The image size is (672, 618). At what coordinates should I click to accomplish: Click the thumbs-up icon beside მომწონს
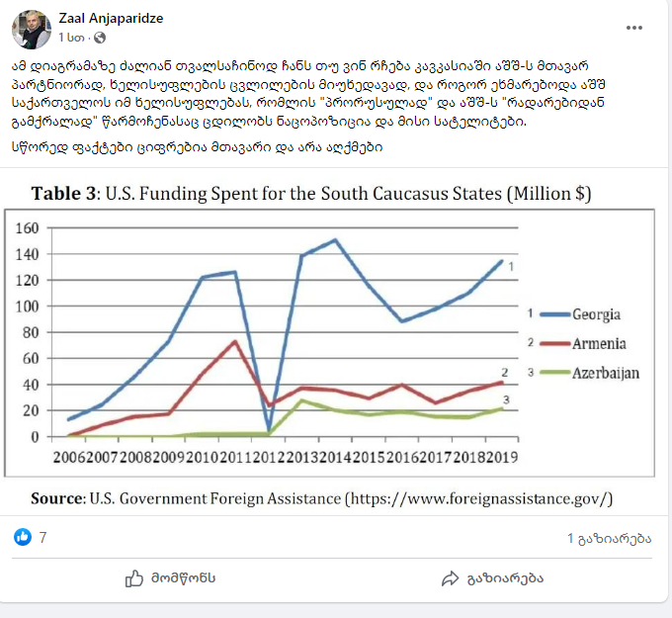pos(134,578)
